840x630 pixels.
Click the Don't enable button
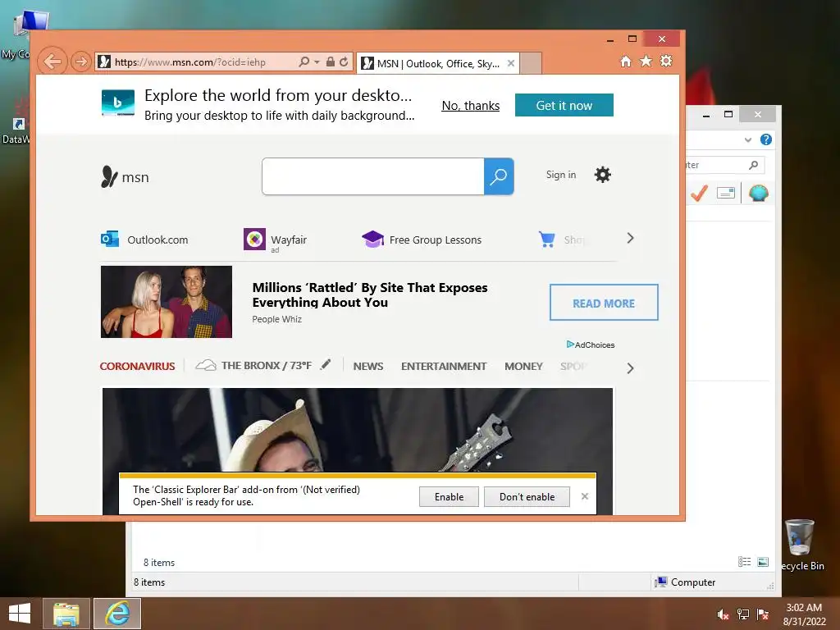[x=527, y=496]
